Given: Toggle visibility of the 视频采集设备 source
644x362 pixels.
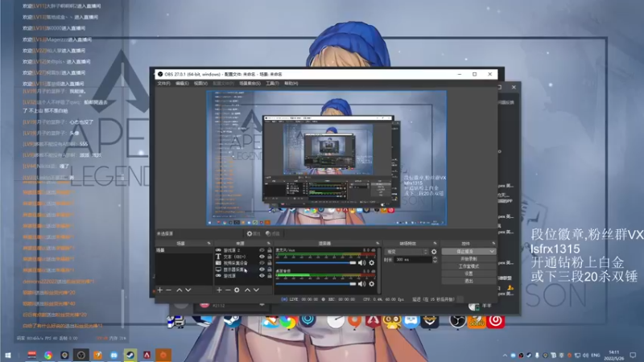Looking at the screenshot, I should coord(262,263).
